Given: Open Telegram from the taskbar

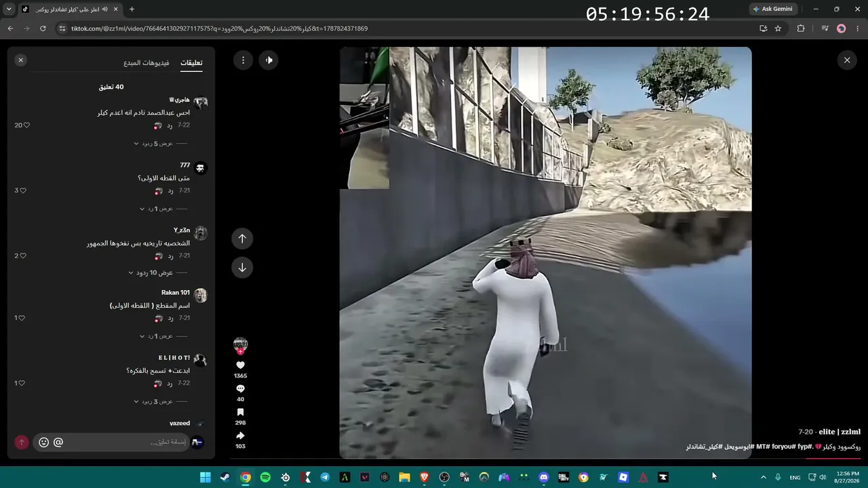Looking at the screenshot, I should click(325, 477).
